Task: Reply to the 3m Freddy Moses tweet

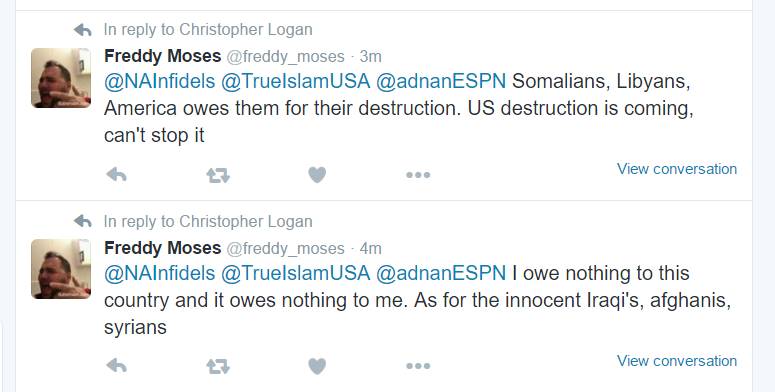Action: point(117,174)
